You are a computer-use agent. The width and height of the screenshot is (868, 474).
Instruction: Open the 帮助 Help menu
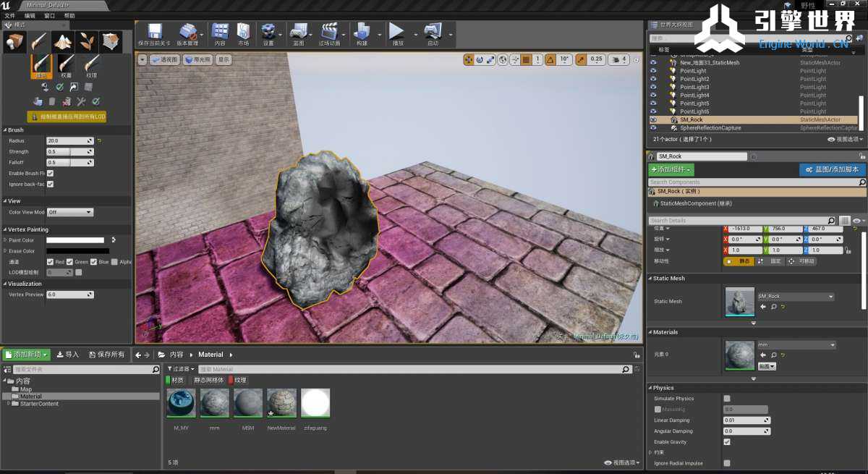[x=69, y=15]
